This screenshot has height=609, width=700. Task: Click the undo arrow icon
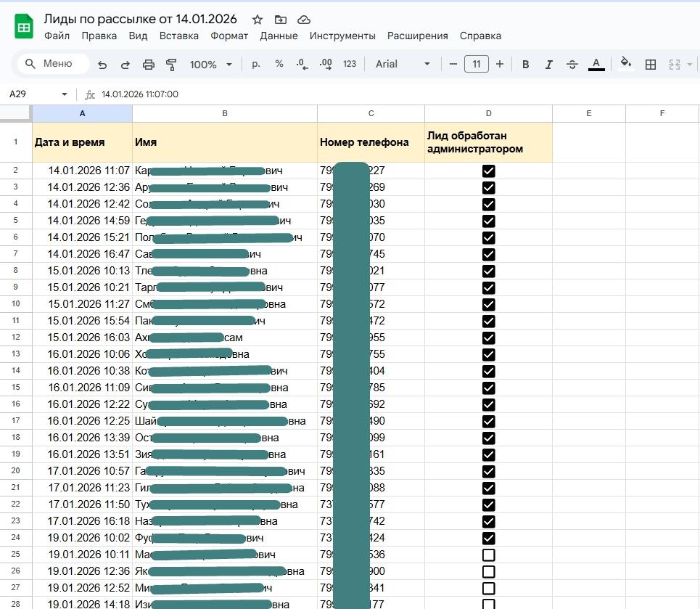pyautogui.click(x=102, y=65)
